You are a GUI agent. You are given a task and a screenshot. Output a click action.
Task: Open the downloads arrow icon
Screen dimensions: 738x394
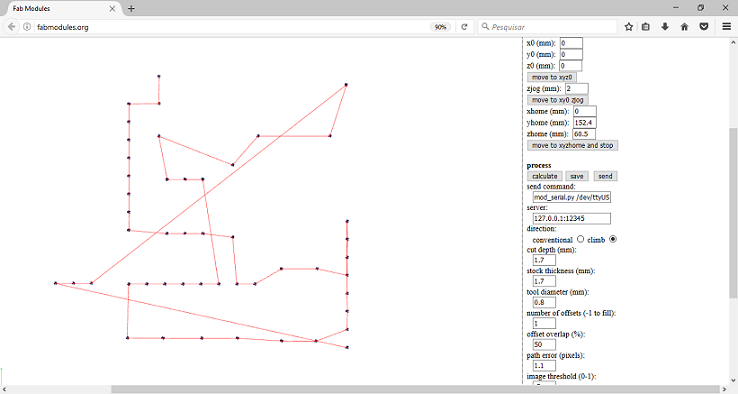point(665,27)
